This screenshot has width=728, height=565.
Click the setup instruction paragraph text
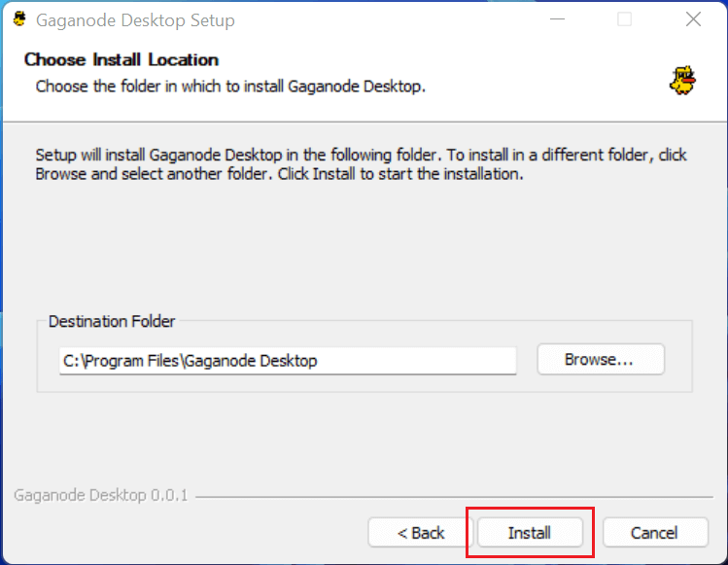pos(361,165)
